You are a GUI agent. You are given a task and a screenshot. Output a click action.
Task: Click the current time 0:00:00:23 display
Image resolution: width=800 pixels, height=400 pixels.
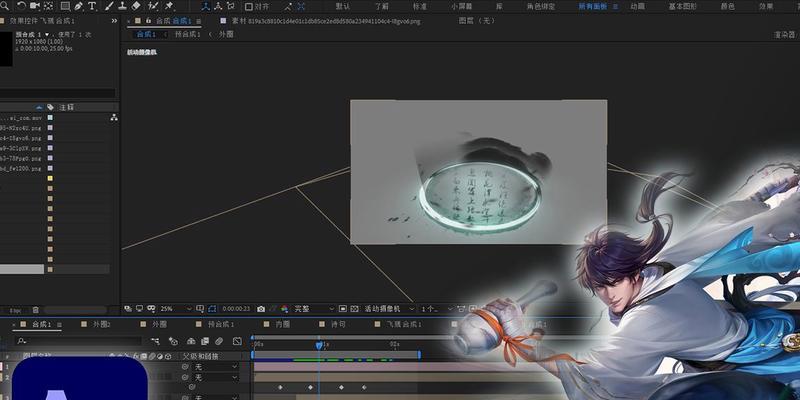pyautogui.click(x=236, y=309)
